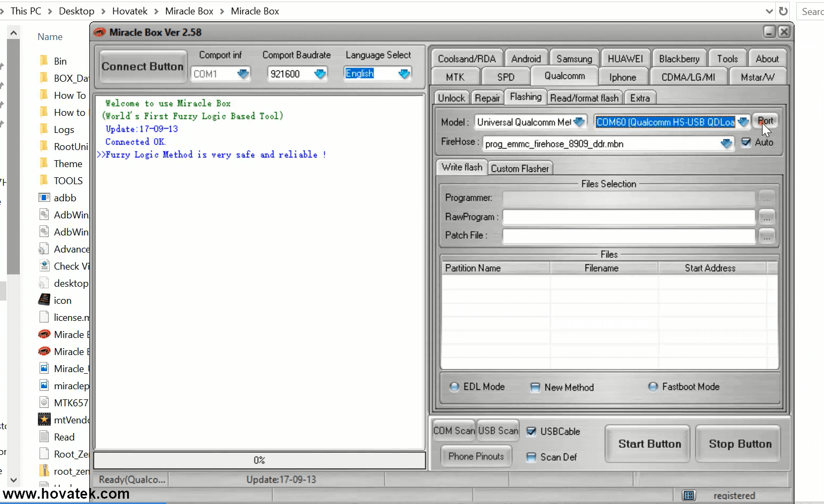This screenshot has width=824, height=504.
Task: Click the keyboard icon in status bar
Action: click(689, 495)
